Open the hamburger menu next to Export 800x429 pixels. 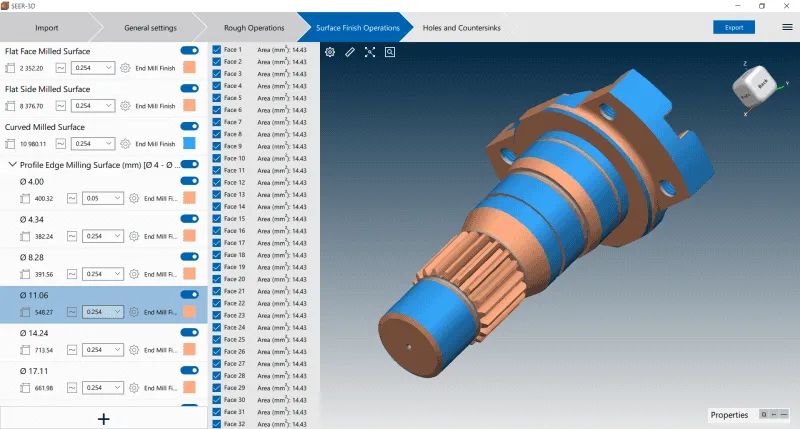click(x=787, y=27)
